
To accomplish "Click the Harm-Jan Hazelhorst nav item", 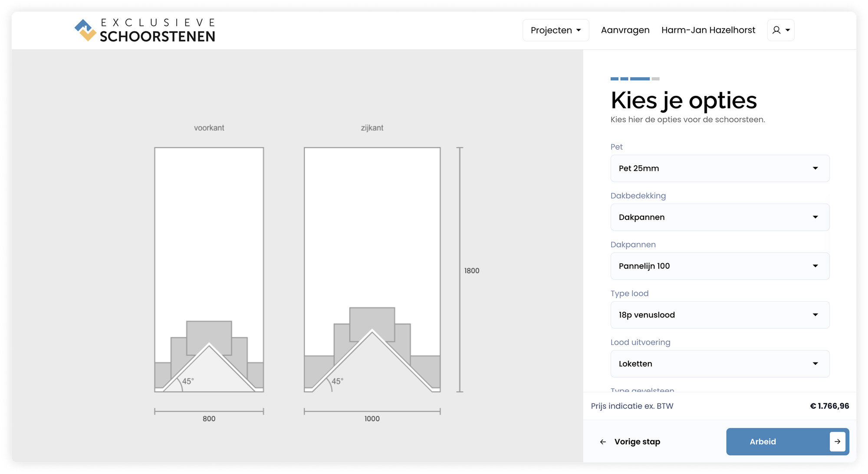I will click(708, 30).
